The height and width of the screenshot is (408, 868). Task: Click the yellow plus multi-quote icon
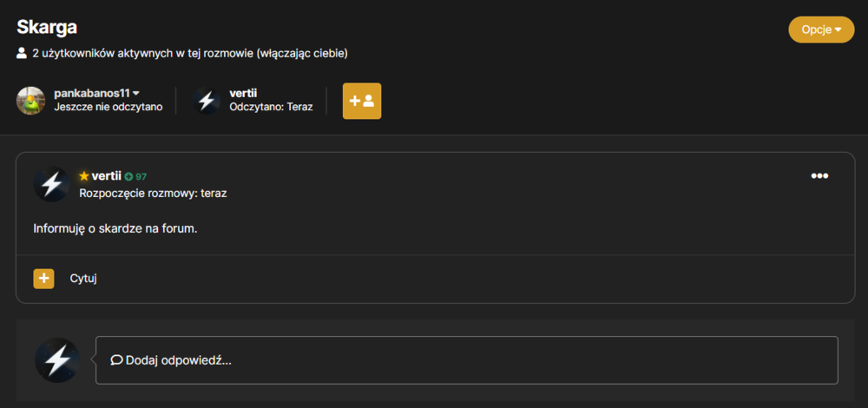point(43,279)
